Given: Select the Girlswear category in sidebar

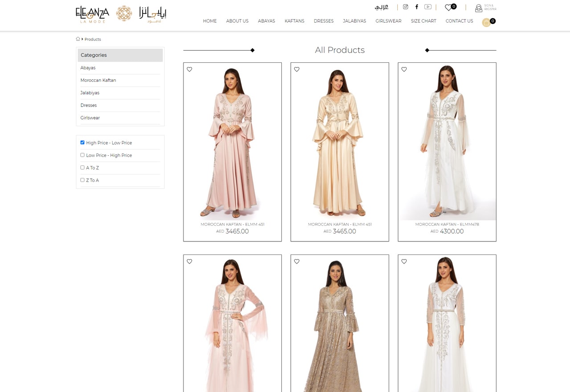Looking at the screenshot, I should (90, 117).
